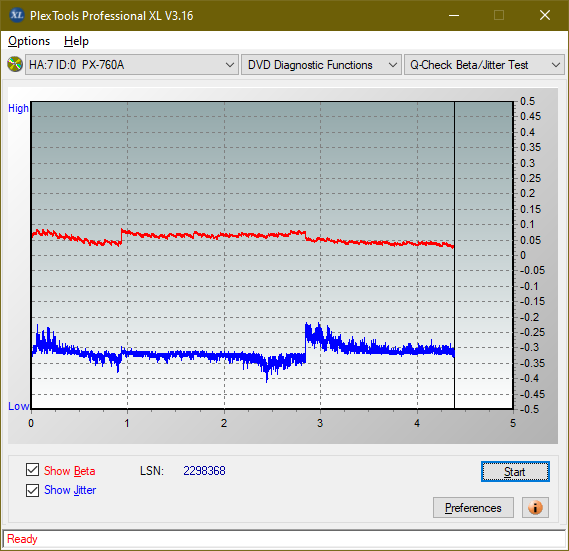Click the Show Beta label text

point(70,471)
